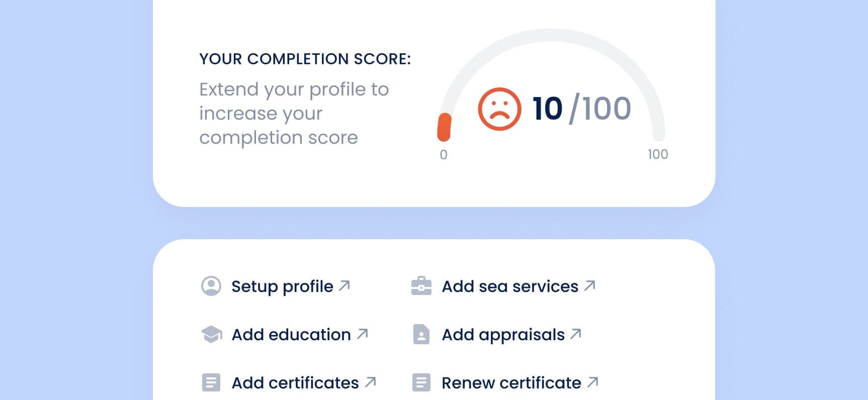Image resolution: width=868 pixels, height=400 pixels.
Task: Click the Add education graduation cap icon
Action: 211,334
